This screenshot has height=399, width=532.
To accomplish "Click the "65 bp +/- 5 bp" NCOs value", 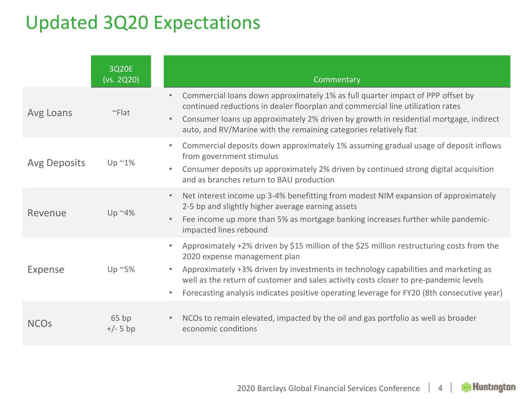I will [x=121, y=323].
